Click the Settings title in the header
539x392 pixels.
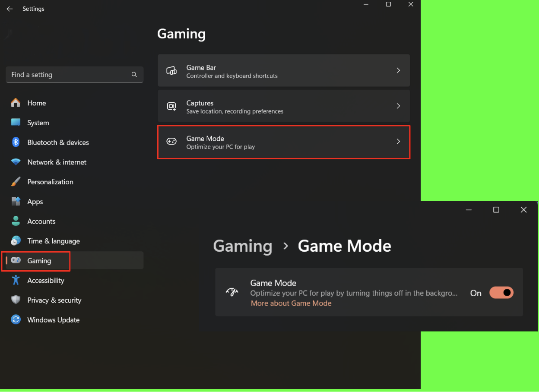coord(33,9)
